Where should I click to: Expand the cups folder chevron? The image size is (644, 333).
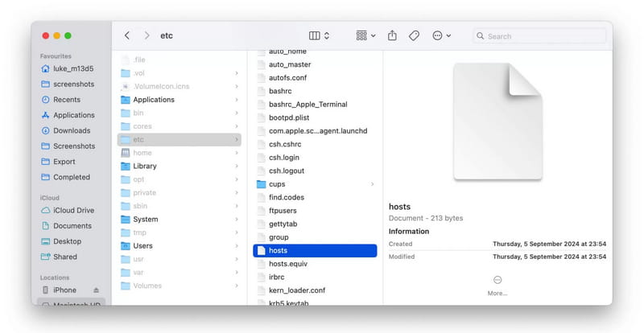tap(373, 184)
